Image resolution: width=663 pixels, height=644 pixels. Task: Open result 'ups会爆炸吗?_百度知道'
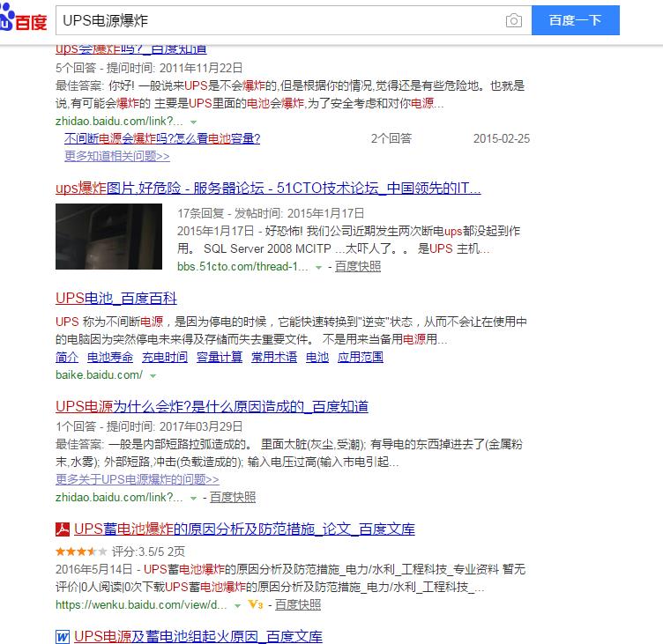click(x=131, y=49)
